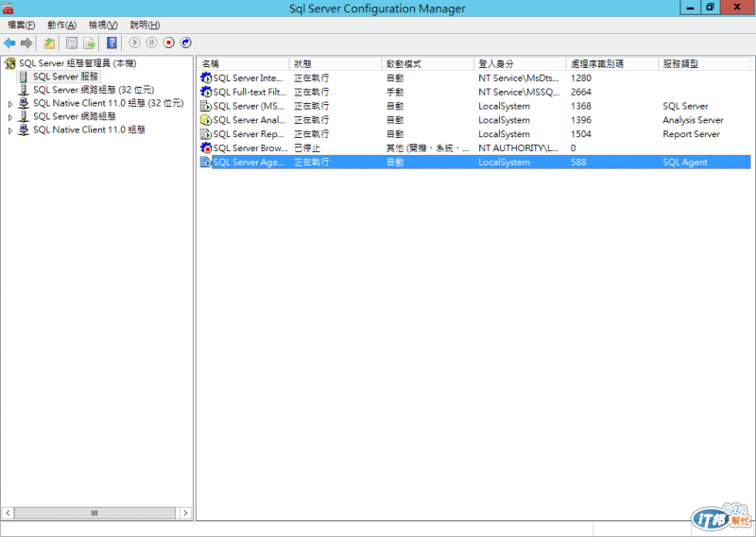Select the SQL Server Age... service row

(475, 162)
